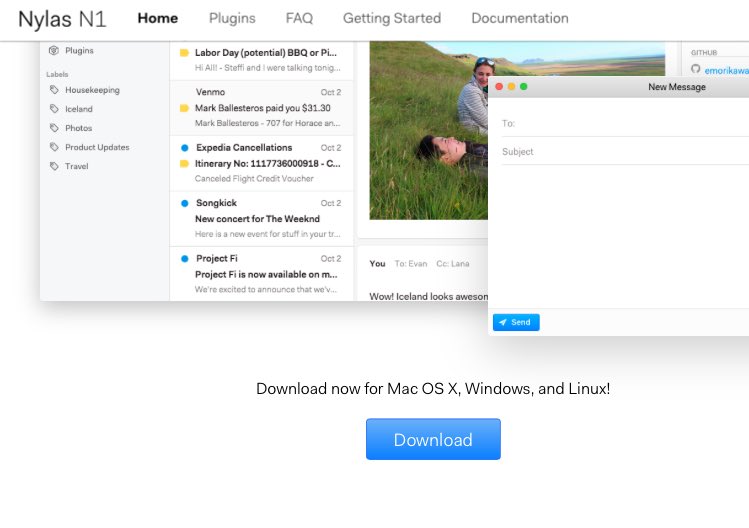Click the Iceland photo attachment
Image resolution: width=749 pixels, height=528 pixels.
coord(428,130)
